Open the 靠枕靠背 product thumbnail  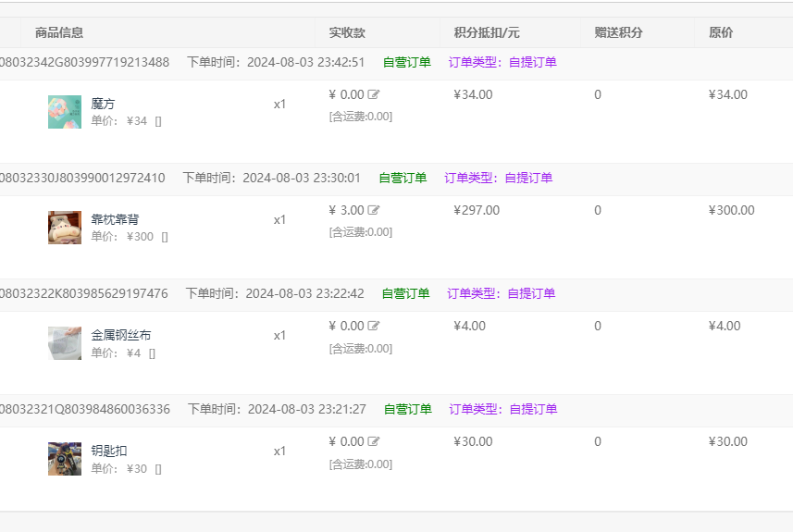coord(65,228)
